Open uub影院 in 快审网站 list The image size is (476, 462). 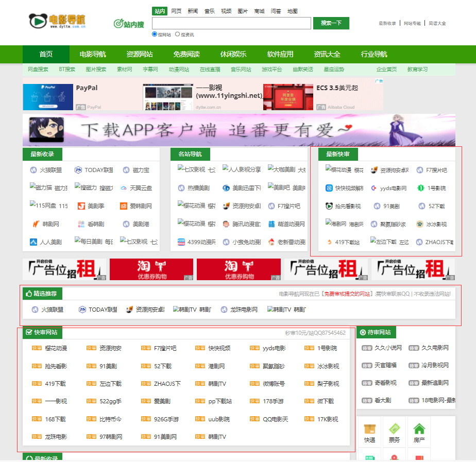(219, 419)
